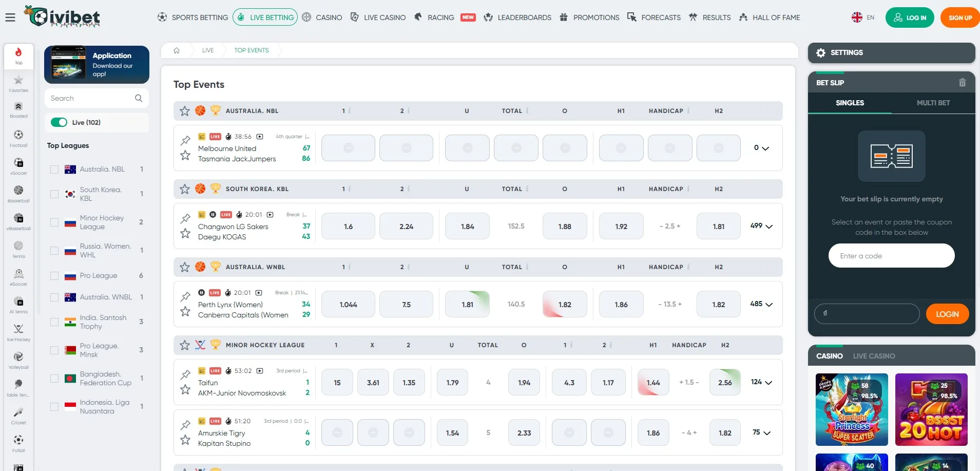
Task: Expand 485 markets for Perth Lynx match
Action: [761, 304]
